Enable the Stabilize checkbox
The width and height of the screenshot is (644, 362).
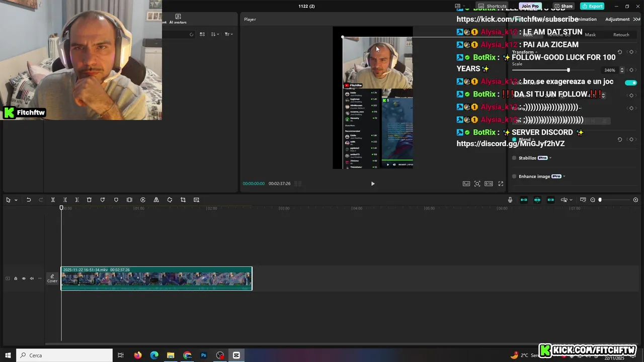514,158
